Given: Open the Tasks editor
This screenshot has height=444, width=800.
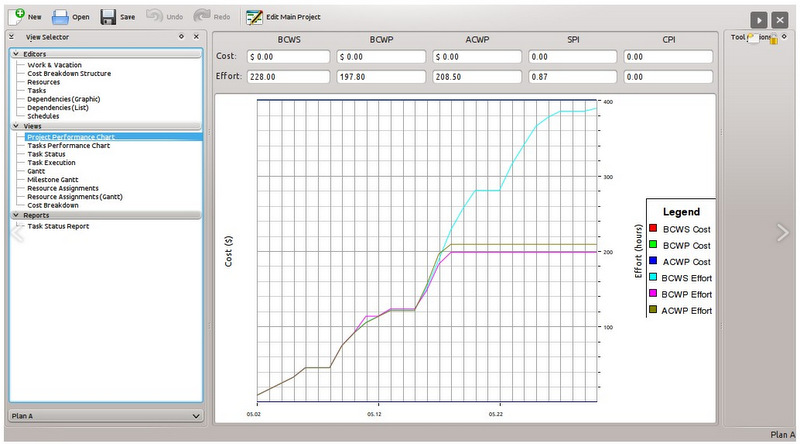Looking at the screenshot, I should pos(37,91).
